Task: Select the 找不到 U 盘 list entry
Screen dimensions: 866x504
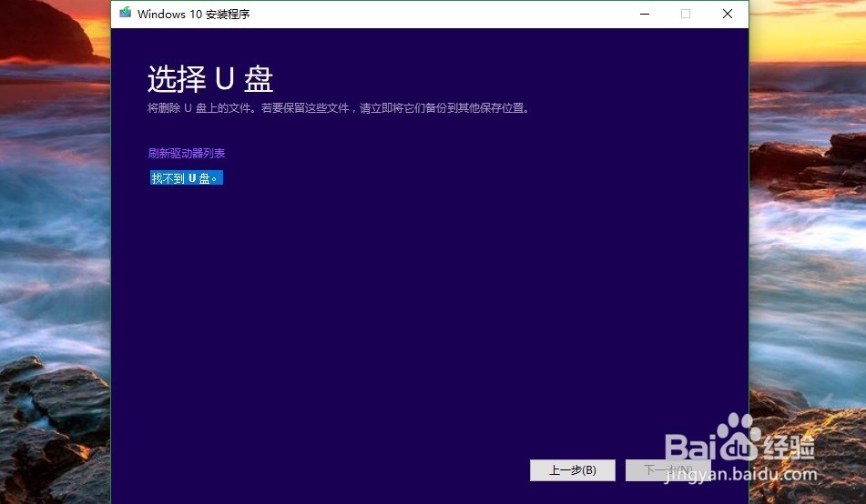Action: [x=186, y=177]
